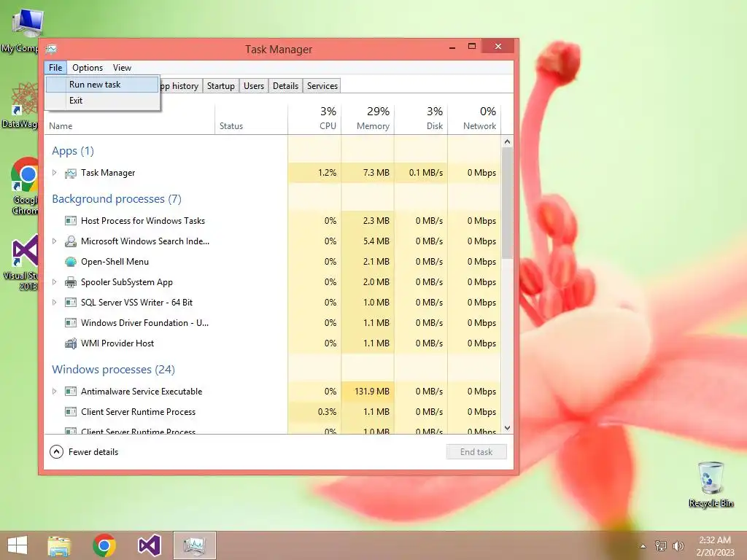The image size is (747, 560).
Task: Choose Run new task
Action: coord(102,85)
